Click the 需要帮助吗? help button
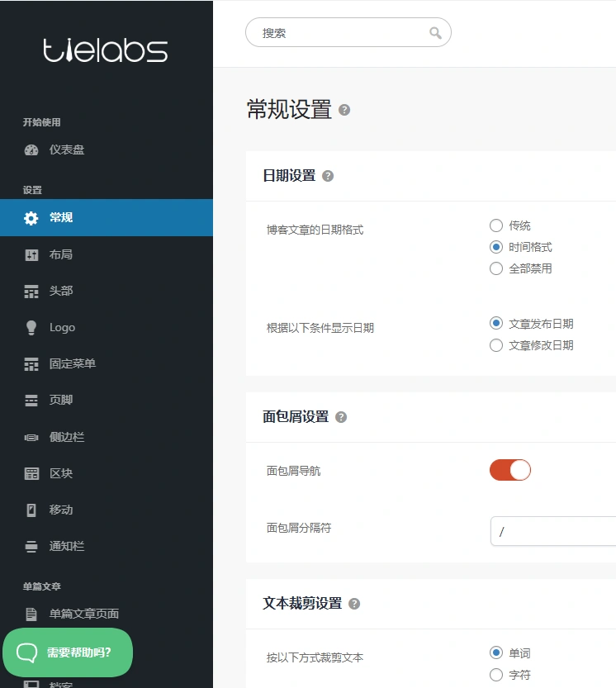Viewport: 616px width, 688px height. [68, 652]
